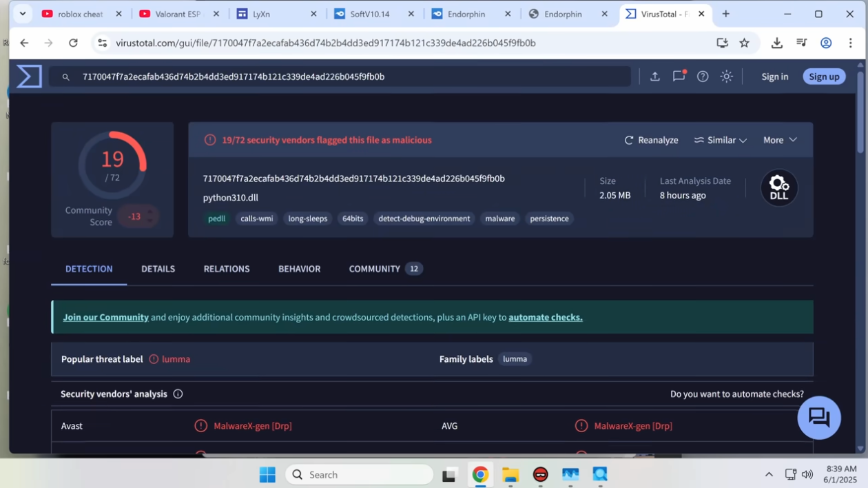This screenshot has width=868, height=488.
Task: Click the pedll tag
Action: tap(217, 218)
